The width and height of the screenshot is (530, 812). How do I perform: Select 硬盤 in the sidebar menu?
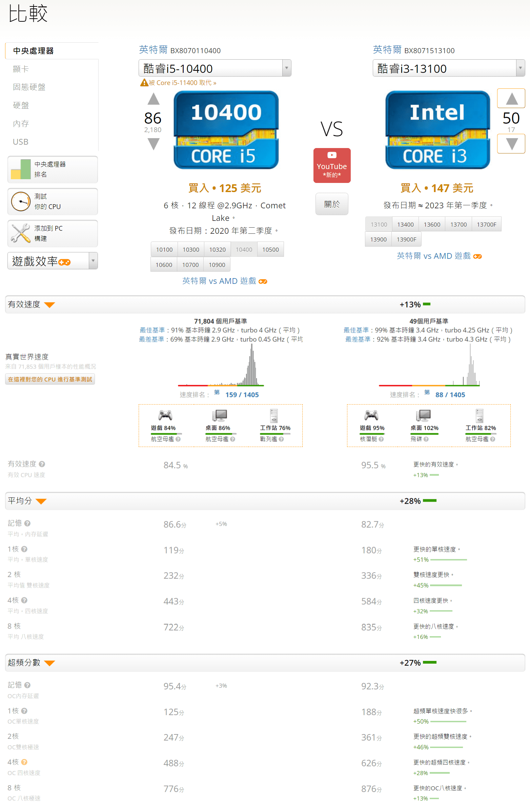point(21,105)
